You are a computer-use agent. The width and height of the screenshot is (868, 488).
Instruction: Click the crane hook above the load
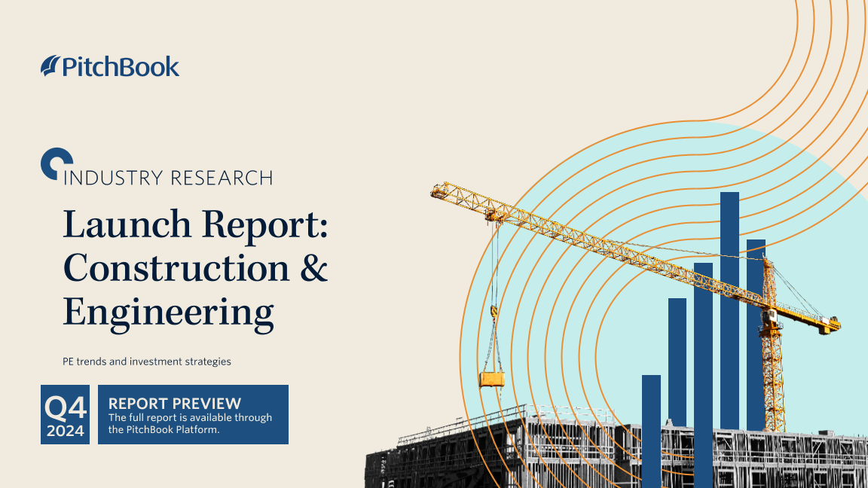pos(494,310)
